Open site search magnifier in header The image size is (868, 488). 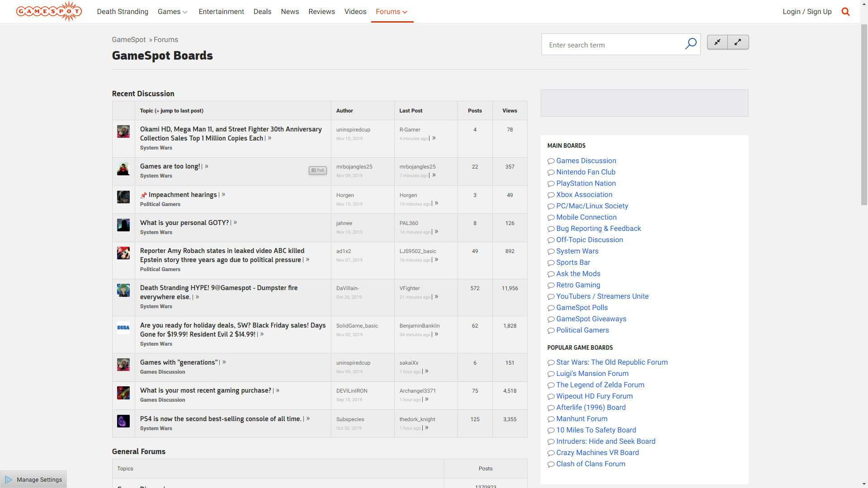(x=845, y=12)
